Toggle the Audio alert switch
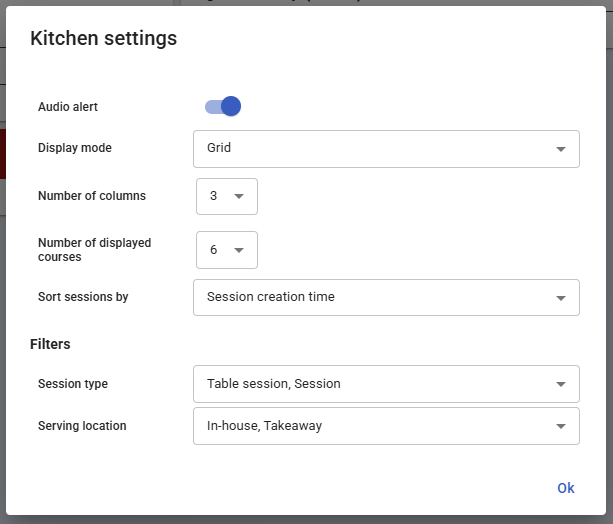 coord(223,107)
